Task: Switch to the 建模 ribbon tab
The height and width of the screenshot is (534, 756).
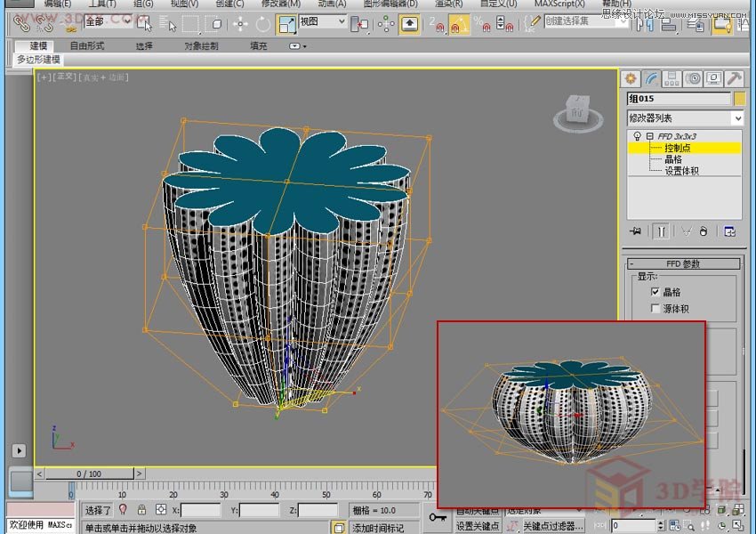Action: 38,45
